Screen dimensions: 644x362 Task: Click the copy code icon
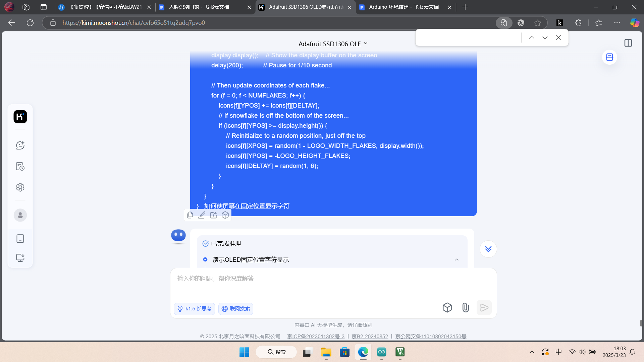[190, 215]
